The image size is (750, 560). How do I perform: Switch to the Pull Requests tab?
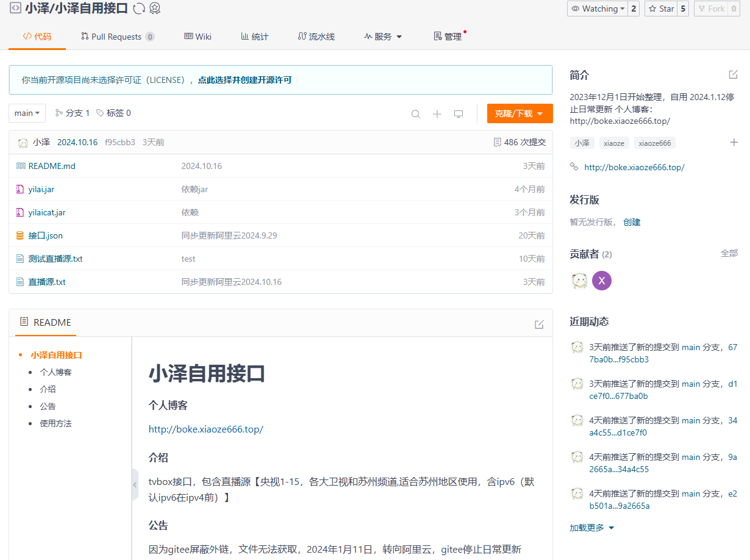pos(117,37)
